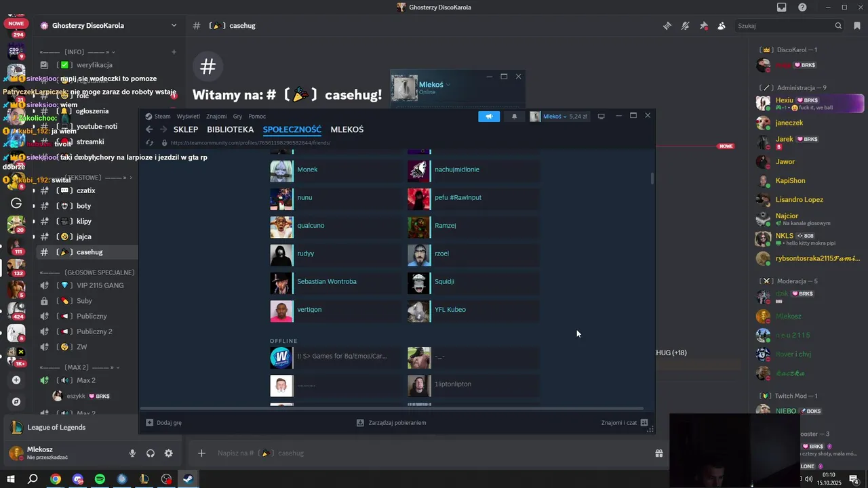Screen dimensions: 868x488
Task: Go to SKLEP tab in Steam
Action: pyautogui.click(x=186, y=129)
